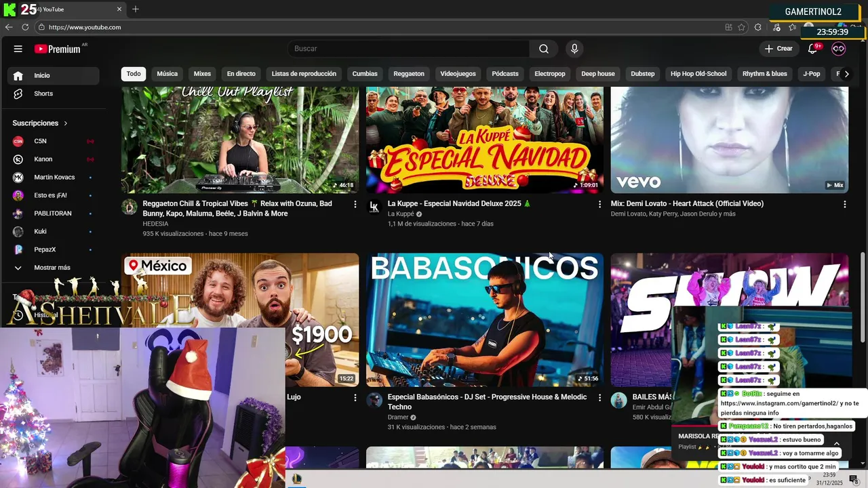Select the Videojuegos filter chip
This screenshot has height=488, width=868.
(x=458, y=74)
